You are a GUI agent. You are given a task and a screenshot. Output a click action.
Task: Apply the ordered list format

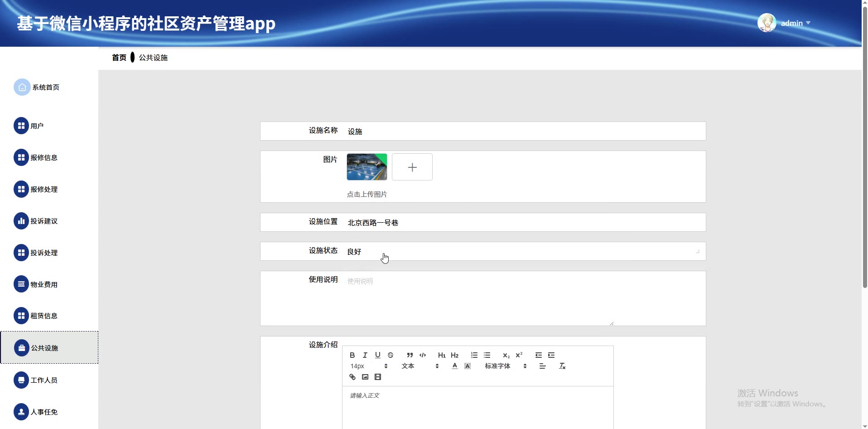[x=474, y=355]
